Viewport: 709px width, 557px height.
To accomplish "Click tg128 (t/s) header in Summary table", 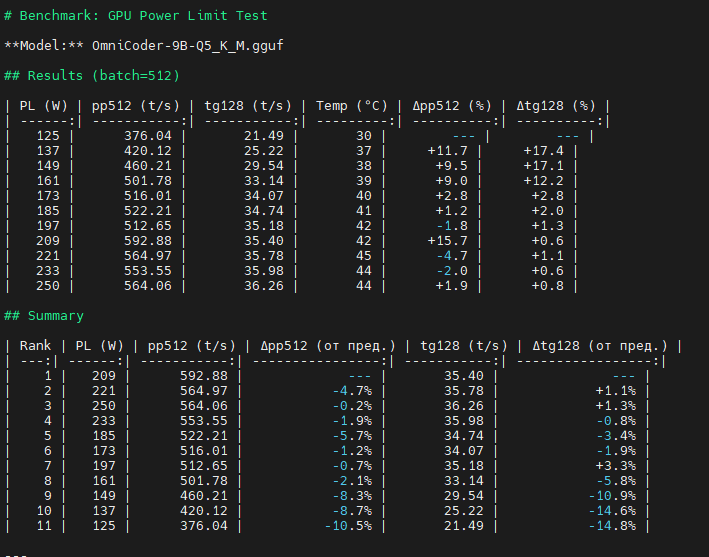I will click(x=464, y=346).
